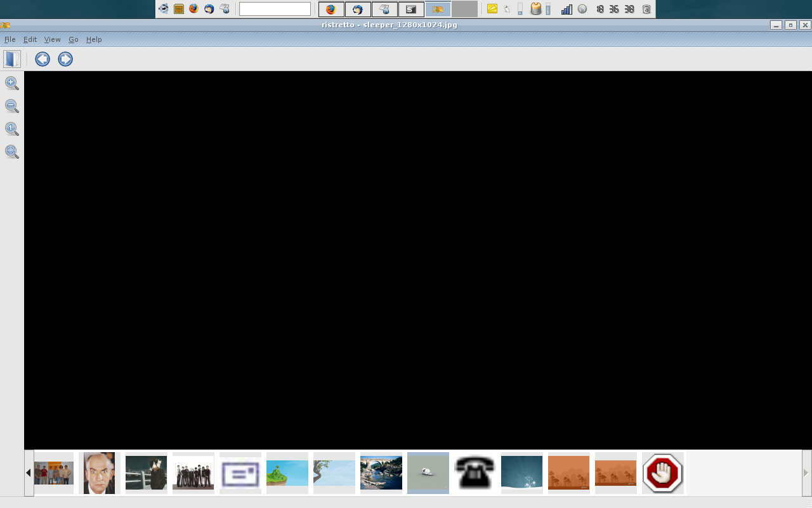Image resolution: width=812 pixels, height=508 pixels.
Task: Zoom out of the image
Action: pyautogui.click(x=11, y=106)
